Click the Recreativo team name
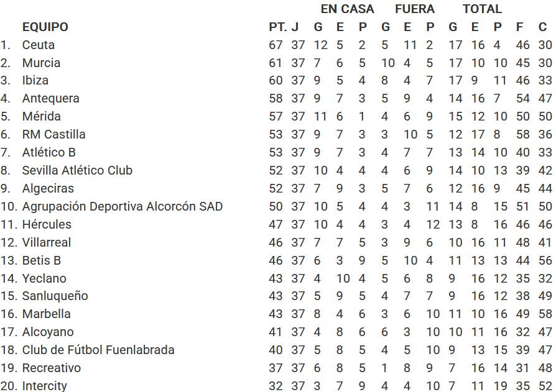 coord(52,368)
